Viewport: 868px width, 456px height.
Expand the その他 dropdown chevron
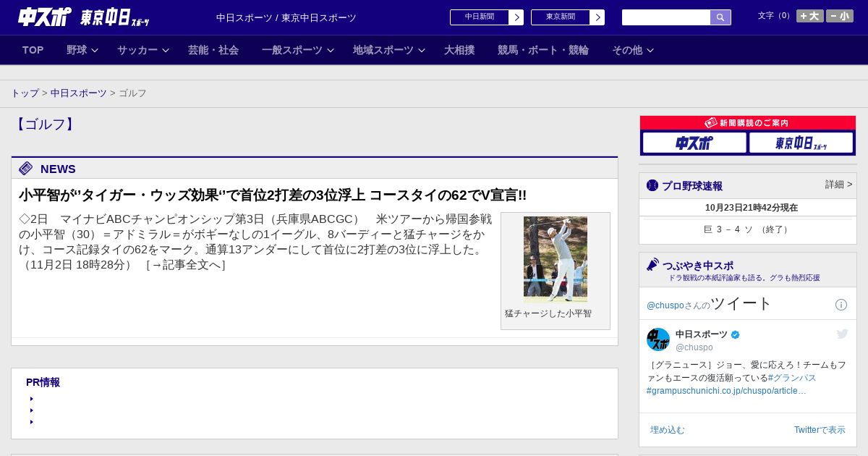pyautogui.click(x=650, y=50)
